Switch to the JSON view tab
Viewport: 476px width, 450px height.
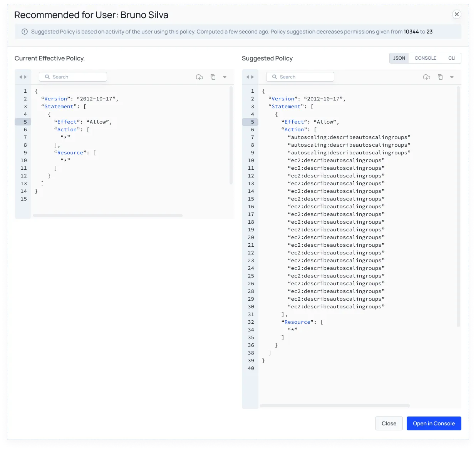399,58
